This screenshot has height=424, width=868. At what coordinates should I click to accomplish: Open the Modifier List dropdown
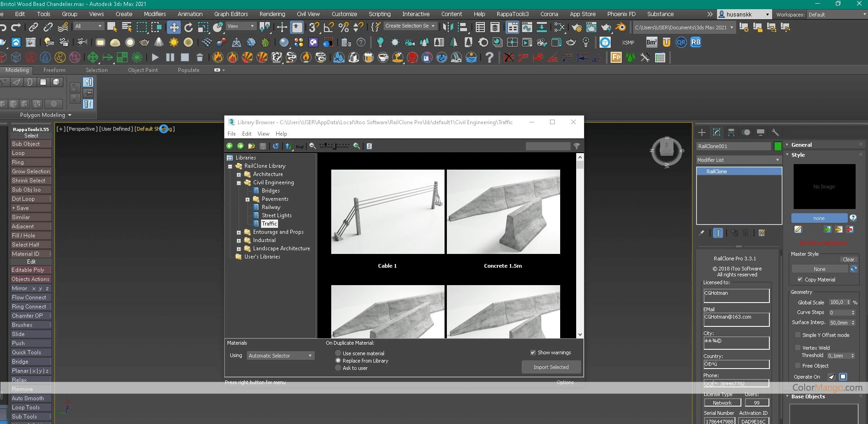777,160
